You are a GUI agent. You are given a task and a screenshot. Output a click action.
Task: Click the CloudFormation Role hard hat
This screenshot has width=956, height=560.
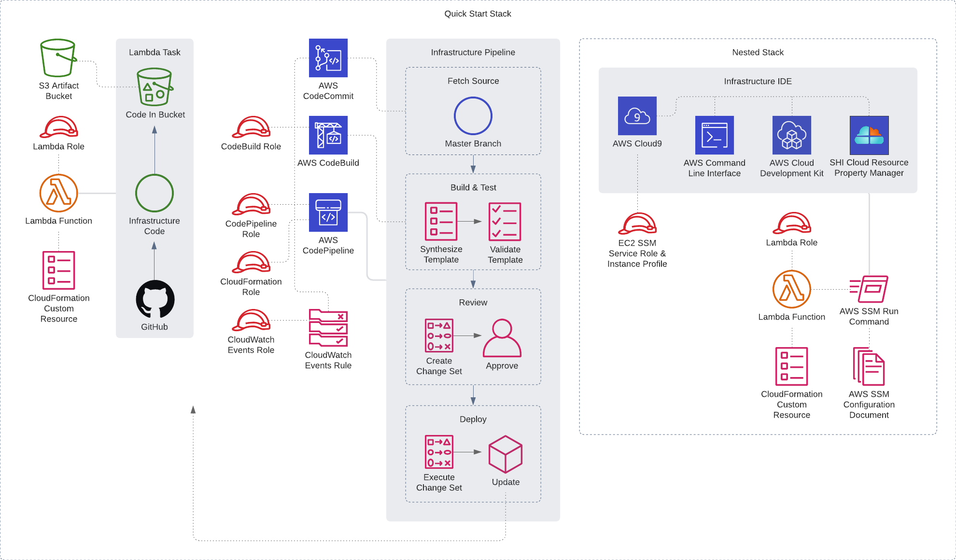tap(251, 262)
